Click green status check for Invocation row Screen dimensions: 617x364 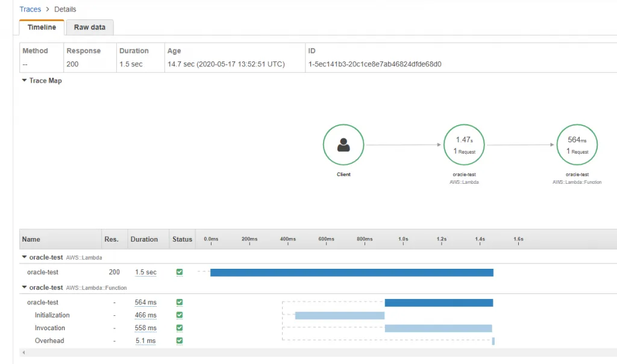180,328
